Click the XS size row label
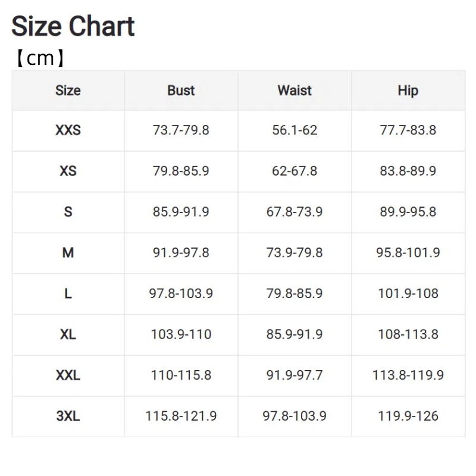The width and height of the screenshot is (476, 476). (x=68, y=171)
